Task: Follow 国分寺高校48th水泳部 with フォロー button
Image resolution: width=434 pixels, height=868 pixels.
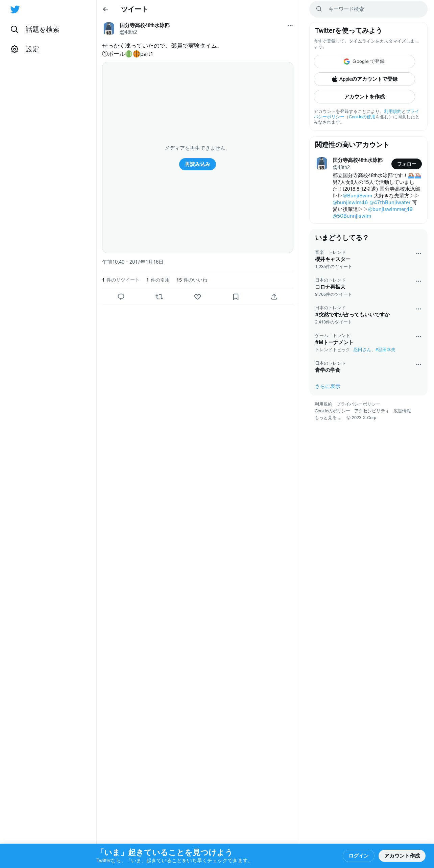Action: (407, 164)
